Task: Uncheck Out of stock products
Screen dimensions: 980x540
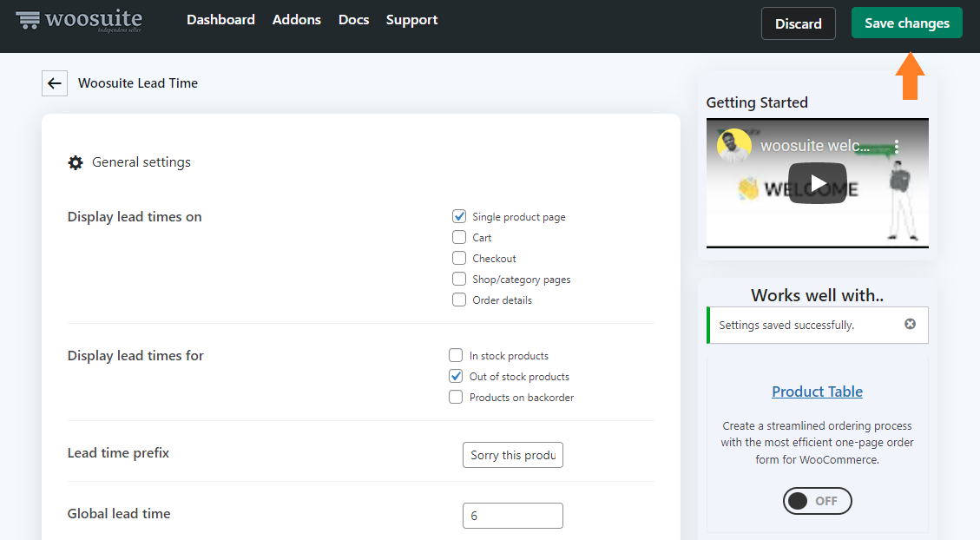Action: (x=456, y=376)
